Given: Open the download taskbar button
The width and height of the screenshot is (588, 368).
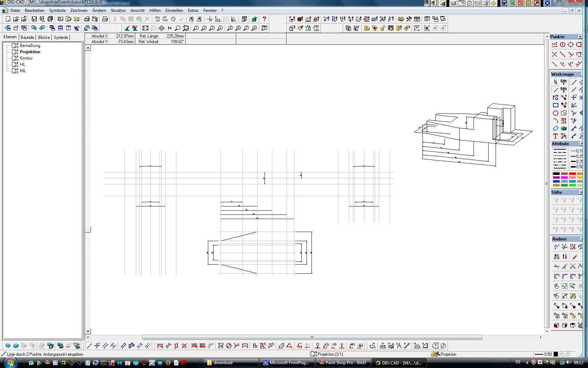Looking at the screenshot, I should pos(231,363).
